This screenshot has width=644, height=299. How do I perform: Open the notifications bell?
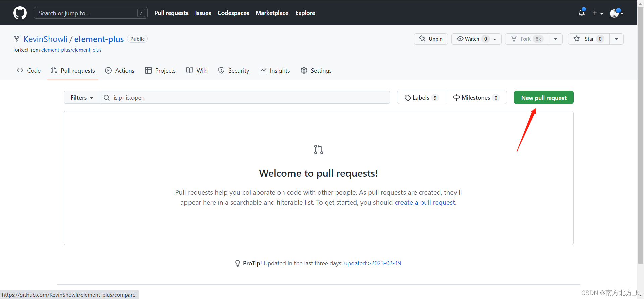click(x=582, y=13)
